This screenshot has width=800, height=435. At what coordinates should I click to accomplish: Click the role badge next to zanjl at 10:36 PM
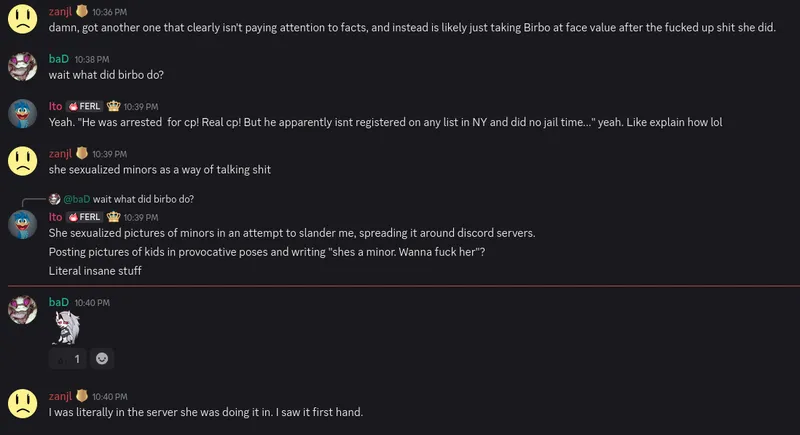(82, 11)
